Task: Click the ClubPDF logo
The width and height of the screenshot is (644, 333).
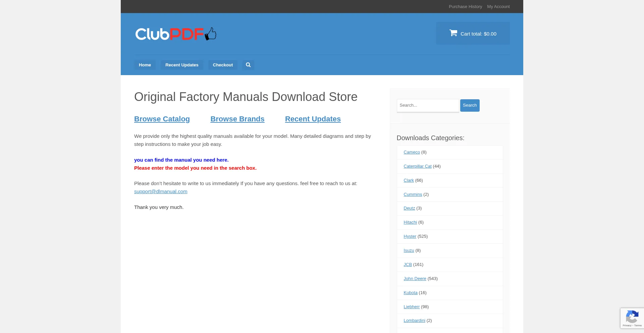Action: pyautogui.click(x=176, y=34)
